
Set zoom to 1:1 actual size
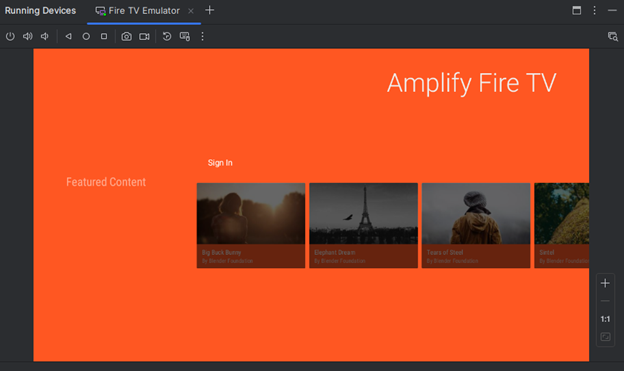pyautogui.click(x=605, y=319)
